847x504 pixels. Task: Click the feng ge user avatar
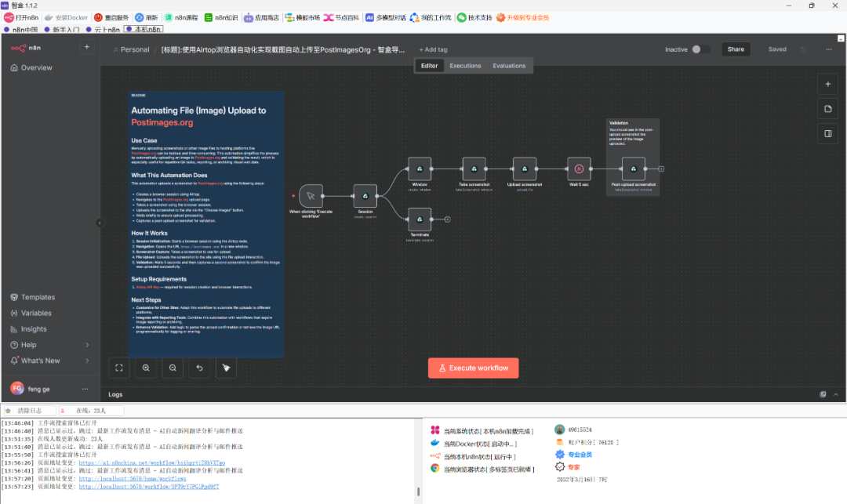tap(16, 389)
